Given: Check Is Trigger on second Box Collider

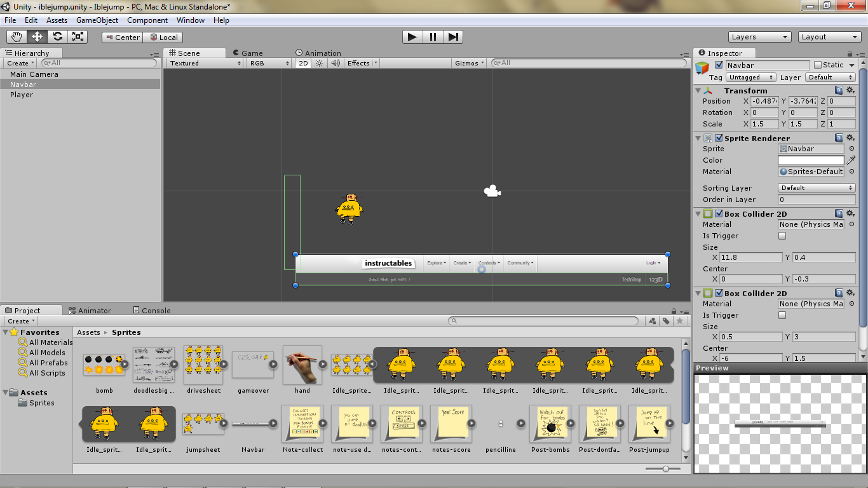Looking at the screenshot, I should point(782,315).
